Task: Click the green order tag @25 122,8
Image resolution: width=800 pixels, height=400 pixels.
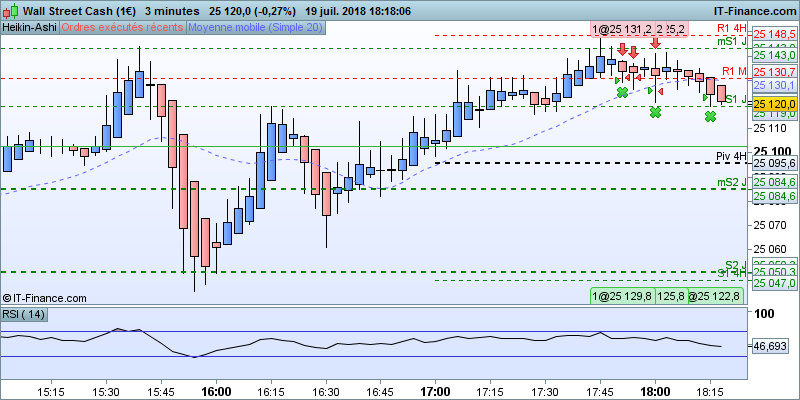Action: point(715,295)
